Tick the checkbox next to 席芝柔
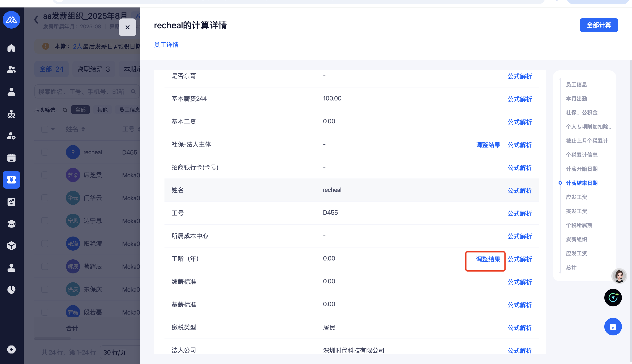 pyautogui.click(x=45, y=175)
